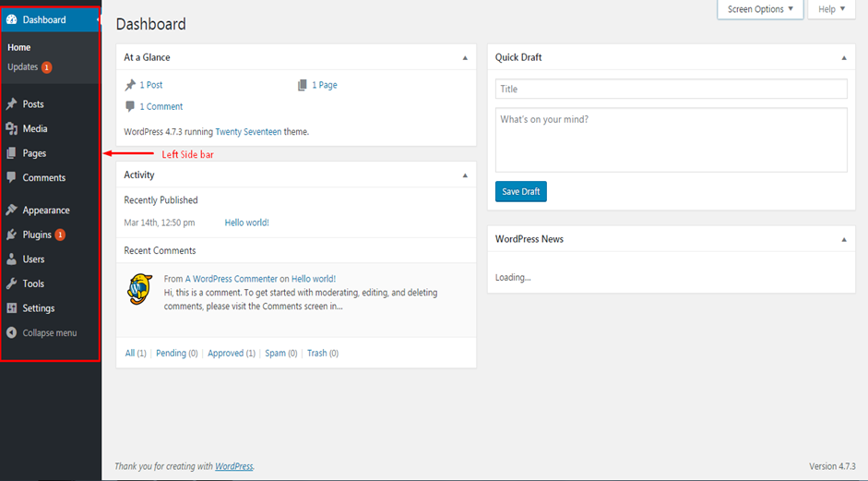Open the 1 Comment link
868x481 pixels.
pos(161,106)
